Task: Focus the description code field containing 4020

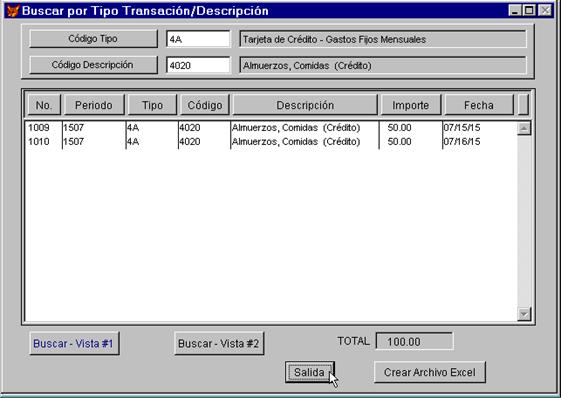Action: click(198, 65)
